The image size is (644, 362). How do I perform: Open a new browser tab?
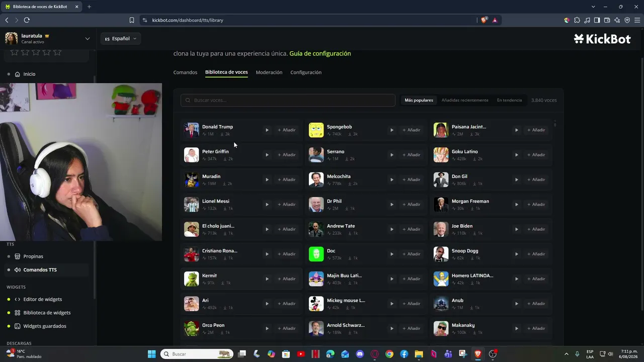[89, 7]
